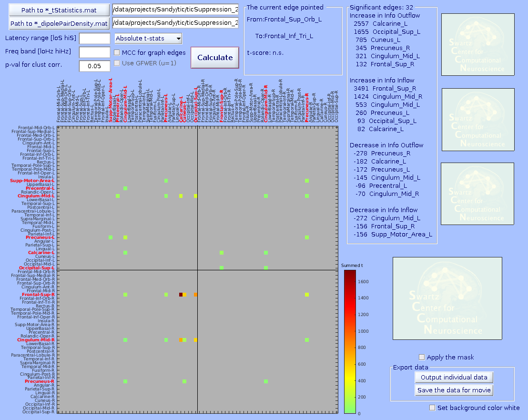Open the Absolute t-stats dropdown
The image size is (528, 420).
[148, 39]
